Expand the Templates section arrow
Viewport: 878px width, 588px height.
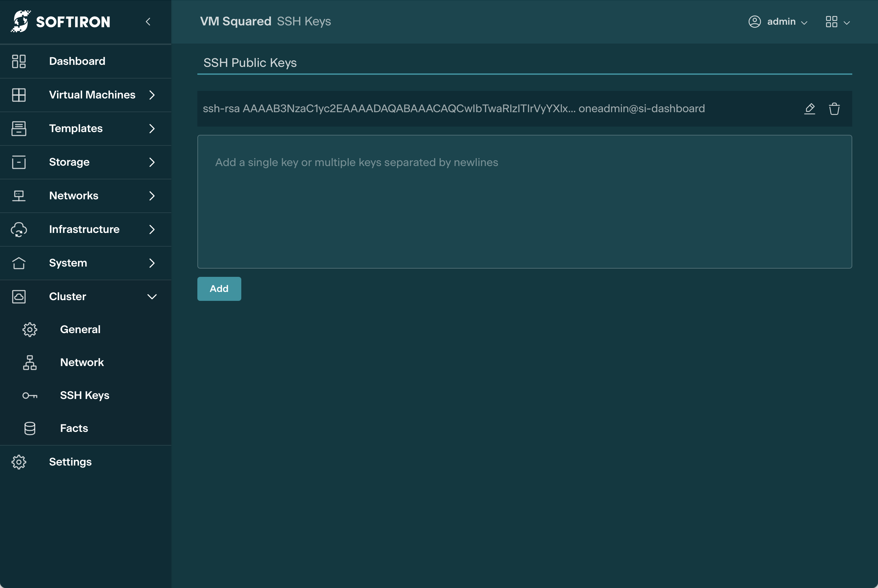(x=152, y=129)
